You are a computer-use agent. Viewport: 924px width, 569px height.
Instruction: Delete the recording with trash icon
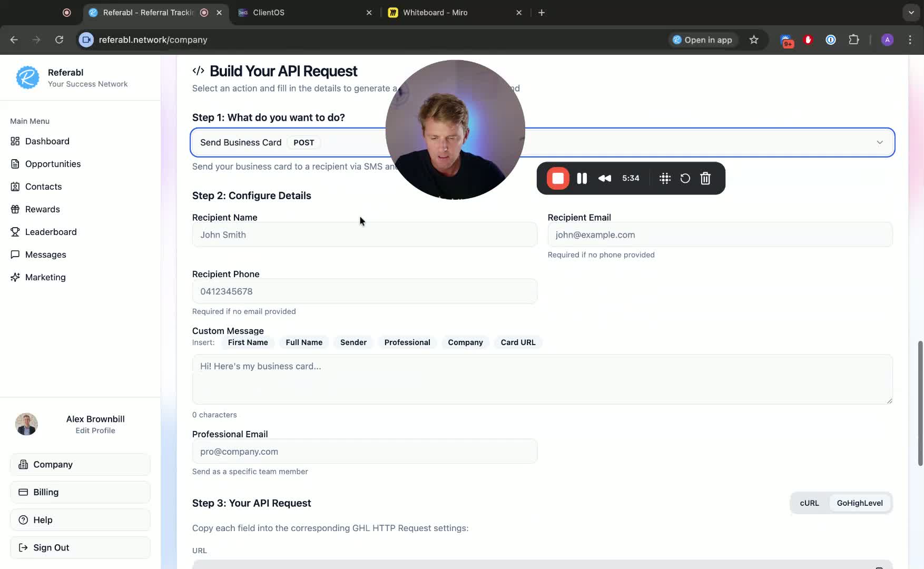tap(705, 178)
